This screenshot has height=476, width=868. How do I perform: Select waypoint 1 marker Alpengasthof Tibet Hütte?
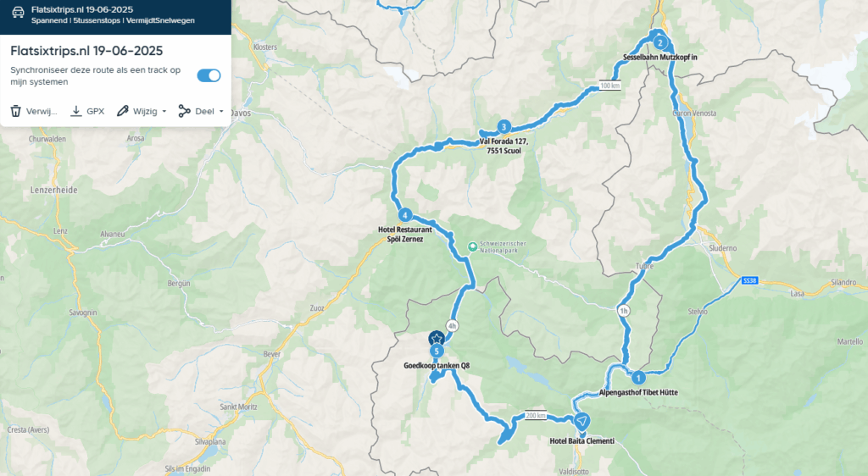click(638, 378)
